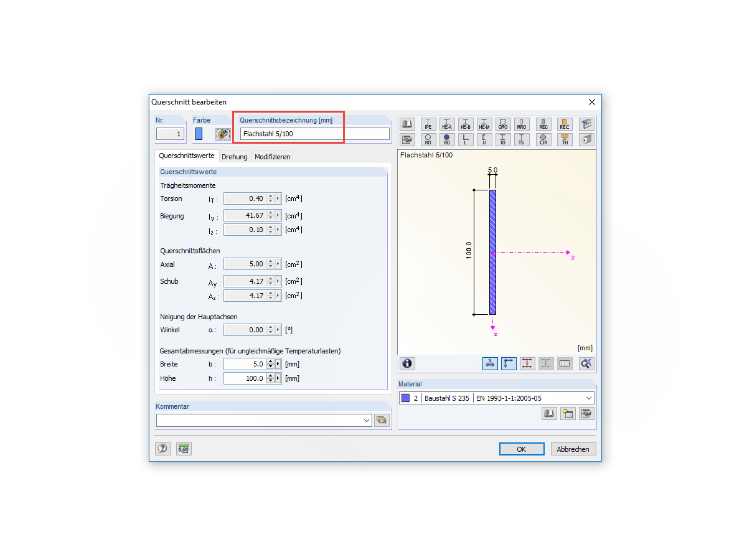Cancel with the Abbrechen button
Screen dimensions: 747x560
[x=573, y=449]
